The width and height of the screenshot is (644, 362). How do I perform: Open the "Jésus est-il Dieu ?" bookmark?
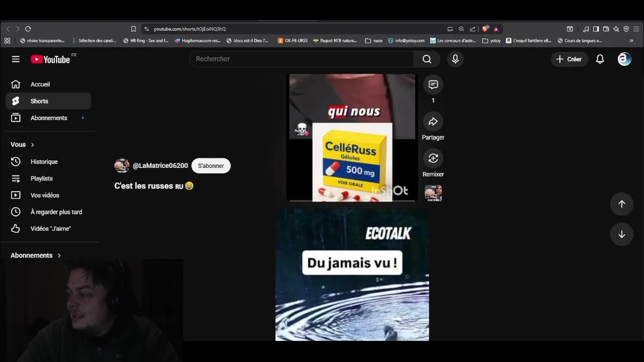pos(247,41)
